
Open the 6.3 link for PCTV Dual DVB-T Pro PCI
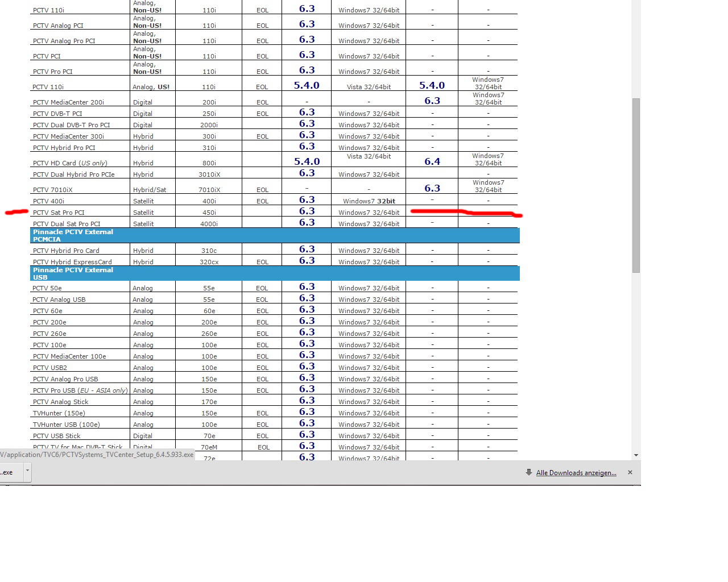[x=307, y=123]
